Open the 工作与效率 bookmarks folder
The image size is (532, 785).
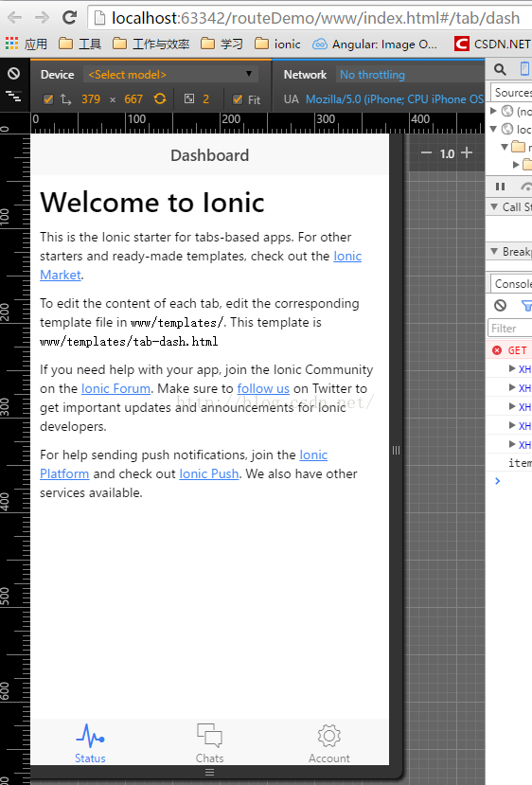point(151,45)
